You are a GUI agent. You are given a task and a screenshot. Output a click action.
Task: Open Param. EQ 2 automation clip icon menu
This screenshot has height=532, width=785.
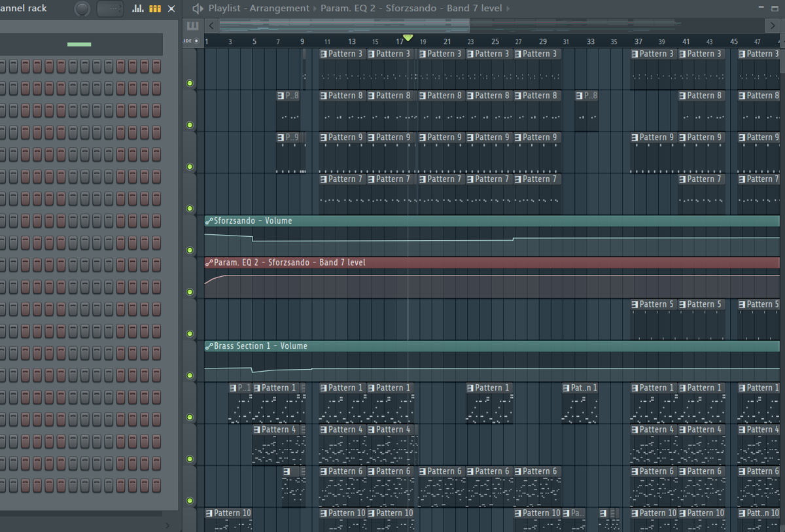[x=209, y=262]
